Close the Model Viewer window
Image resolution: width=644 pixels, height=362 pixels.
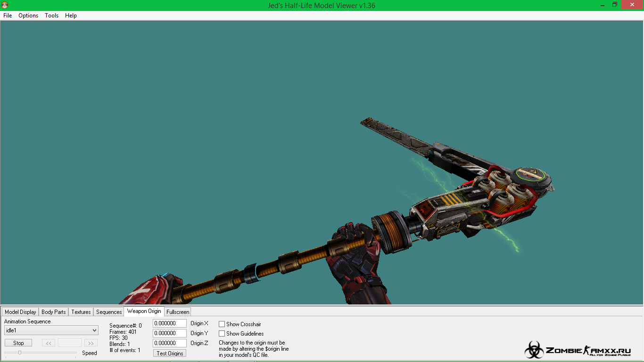click(x=632, y=5)
